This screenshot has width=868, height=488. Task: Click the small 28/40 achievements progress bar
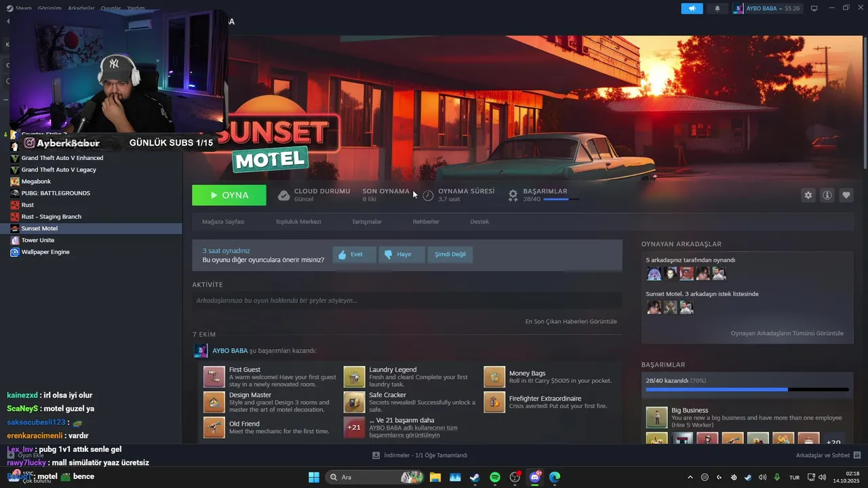pos(561,199)
